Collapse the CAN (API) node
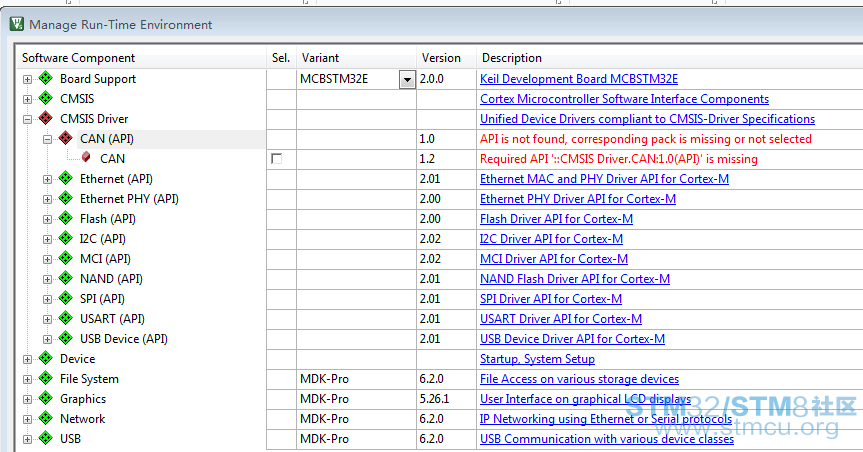Viewport: 863px width, 452px height. 47,139
